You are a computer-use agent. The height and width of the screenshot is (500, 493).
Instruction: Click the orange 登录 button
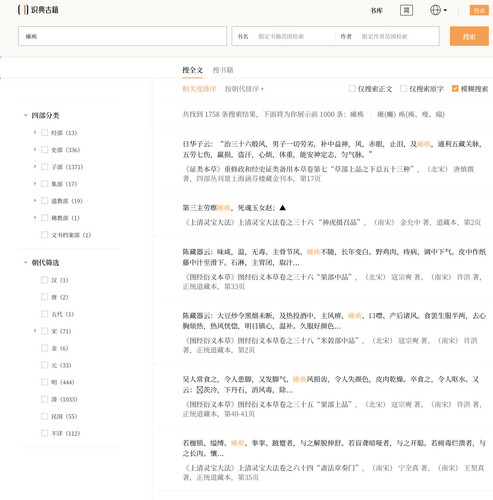[x=479, y=10]
